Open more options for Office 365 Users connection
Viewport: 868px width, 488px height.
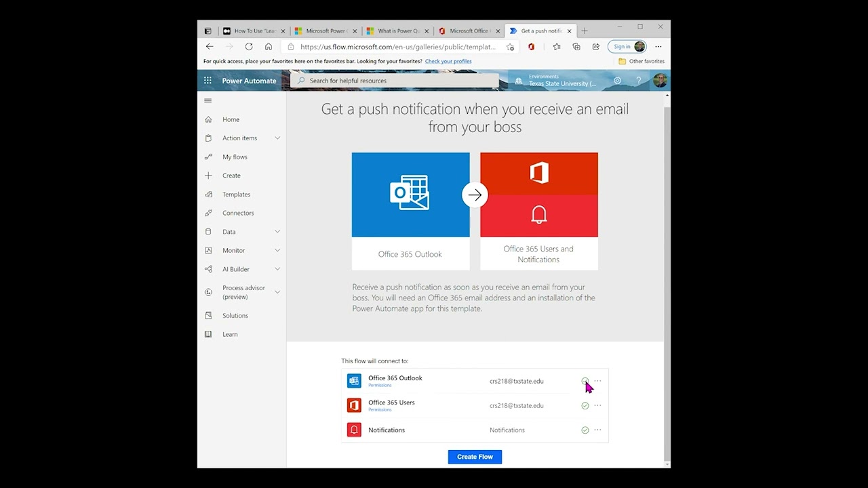(x=597, y=405)
